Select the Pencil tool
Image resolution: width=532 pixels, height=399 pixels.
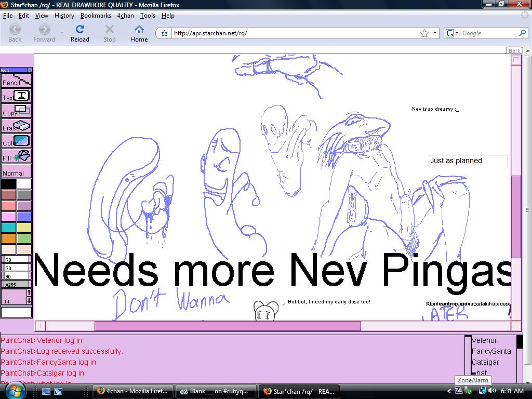[x=16, y=81]
